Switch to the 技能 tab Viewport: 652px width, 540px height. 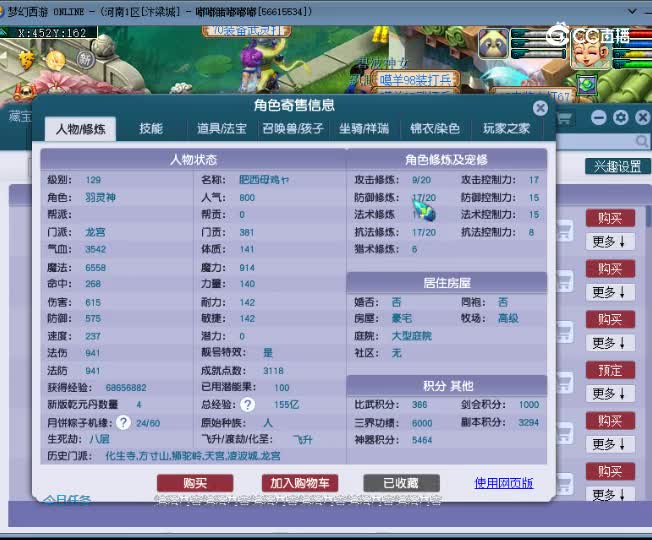[151, 128]
